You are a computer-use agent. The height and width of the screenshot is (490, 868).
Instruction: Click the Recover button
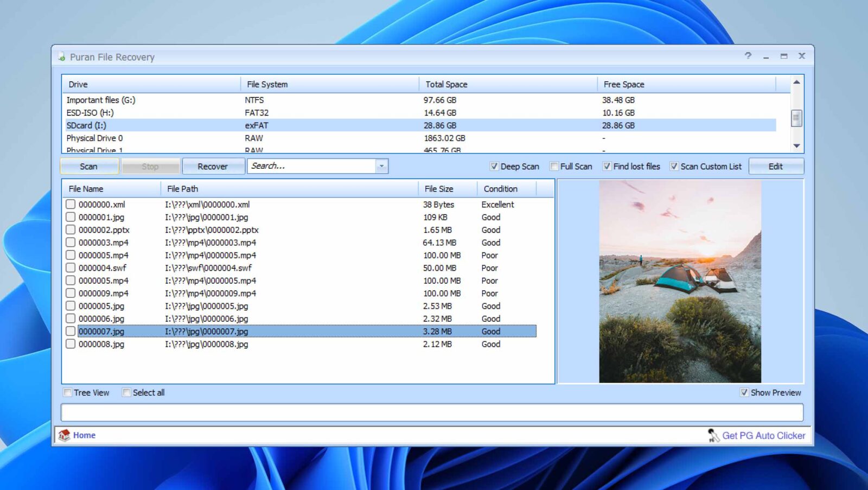pos(213,166)
